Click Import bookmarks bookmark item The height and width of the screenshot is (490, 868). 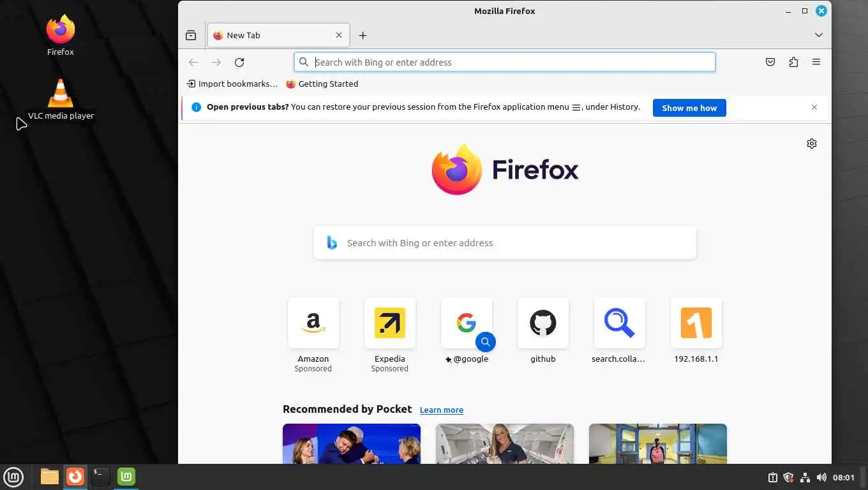(232, 84)
